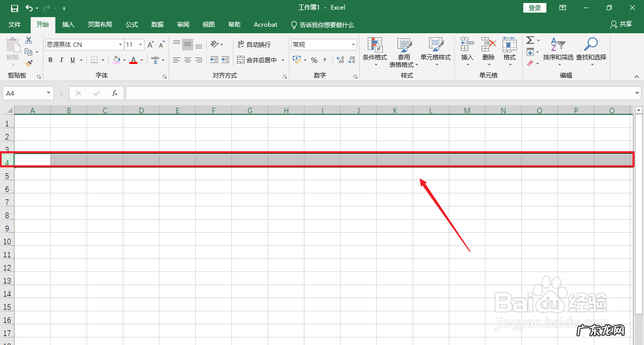
Task: Open the 视图 ribbon tab
Action: (x=208, y=24)
